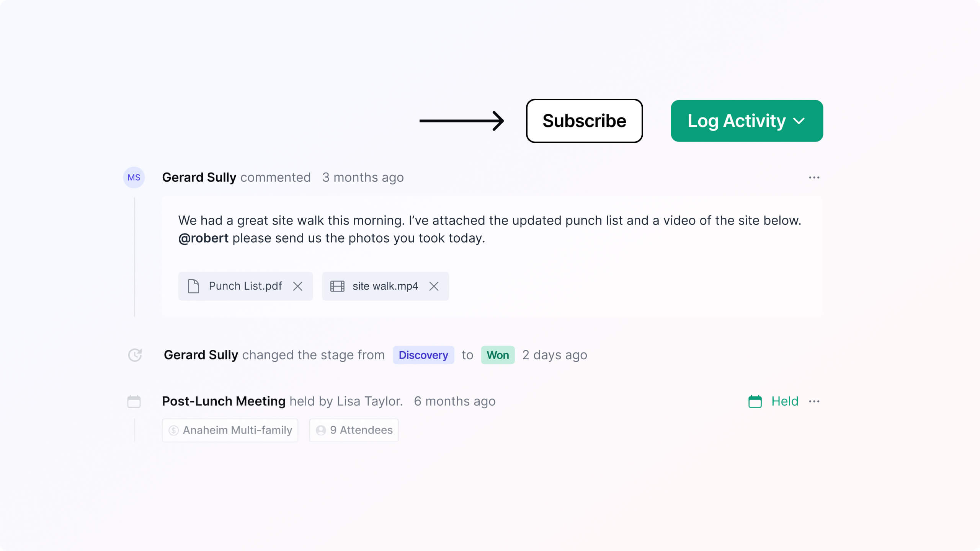
Task: Show the 9 Attendees list
Action: tap(354, 430)
